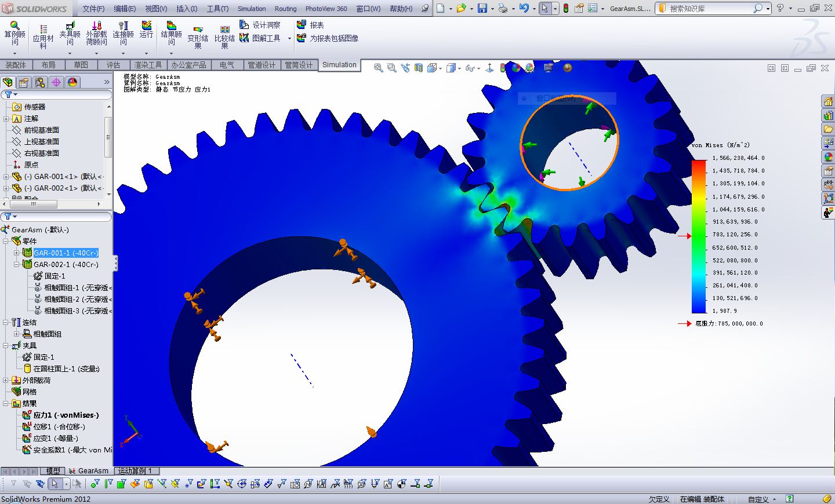Viewport: 835px width, 504px height.
Task: Click feature tree vertical scrollbar thumb
Action: 108,137
